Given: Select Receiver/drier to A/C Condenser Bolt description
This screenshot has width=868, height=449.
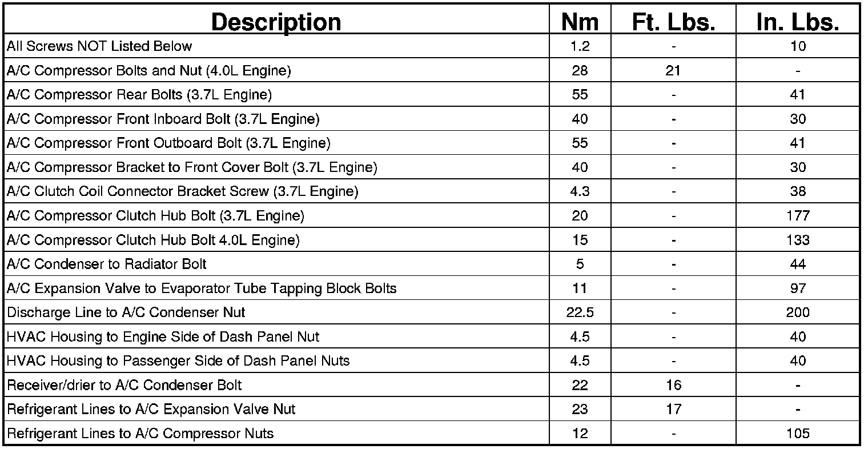Looking at the screenshot, I should pyautogui.click(x=124, y=385).
